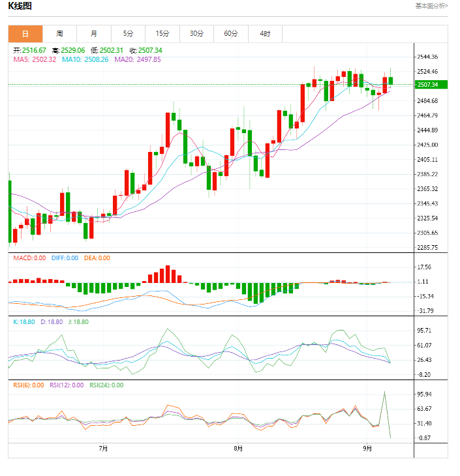Viewport: 460px width, 476px height.
Task: Click the D: 18.80 indicator label
Action: coord(52,321)
